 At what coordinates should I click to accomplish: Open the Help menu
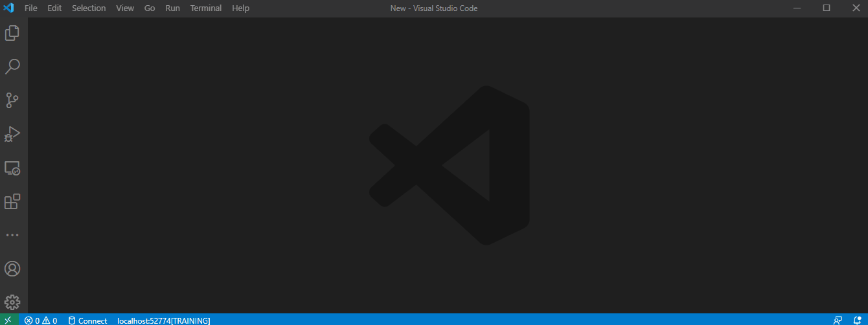tap(240, 8)
